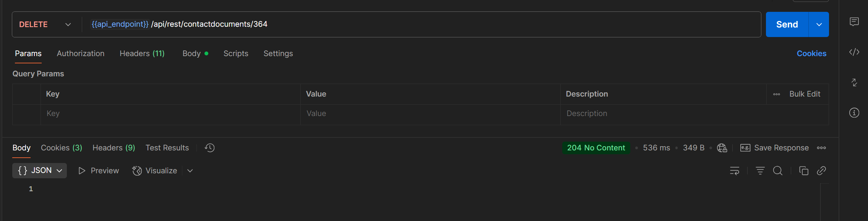Viewport: 868px width, 221px height.
Task: Open response history clock icon
Action: point(209,148)
